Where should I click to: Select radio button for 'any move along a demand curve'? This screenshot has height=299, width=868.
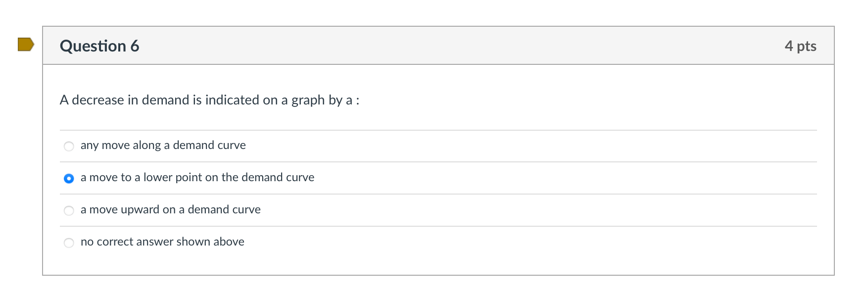pyautogui.click(x=69, y=146)
